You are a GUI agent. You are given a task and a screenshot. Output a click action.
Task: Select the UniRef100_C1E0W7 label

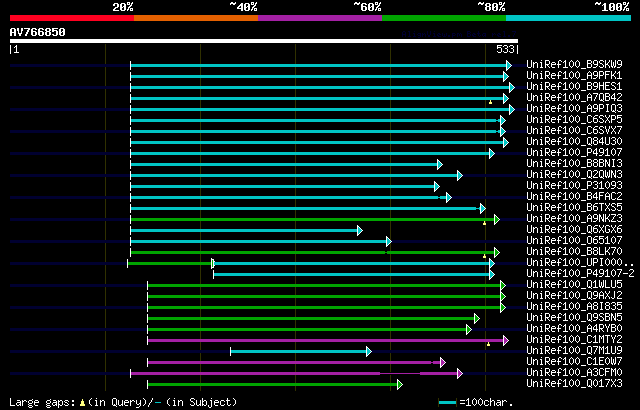[x=574, y=362]
